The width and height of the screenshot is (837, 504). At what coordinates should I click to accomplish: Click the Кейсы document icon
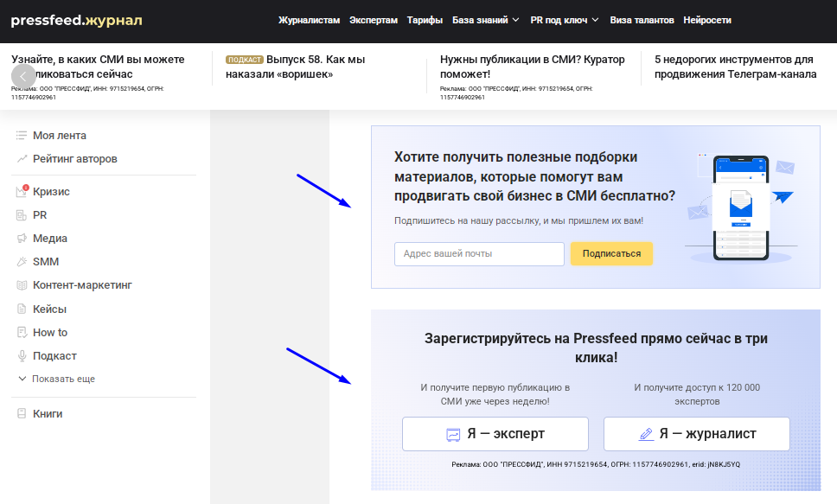pos(22,309)
